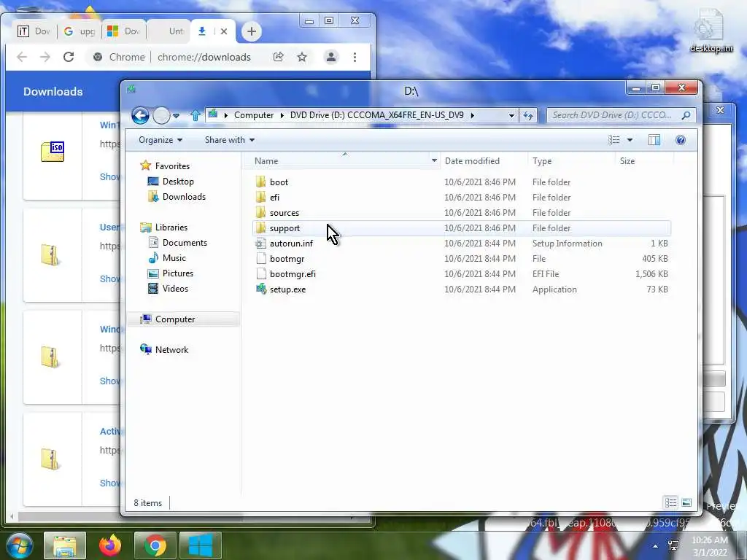Open Music library
747x560 pixels.
coord(174,257)
